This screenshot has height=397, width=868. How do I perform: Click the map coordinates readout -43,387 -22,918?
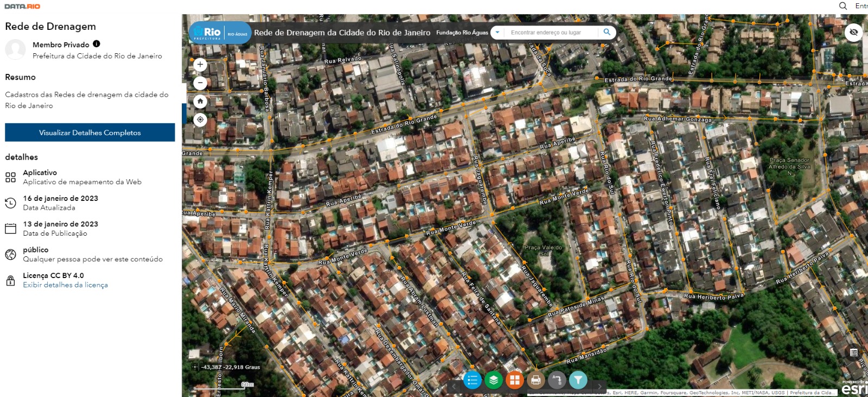click(x=231, y=367)
